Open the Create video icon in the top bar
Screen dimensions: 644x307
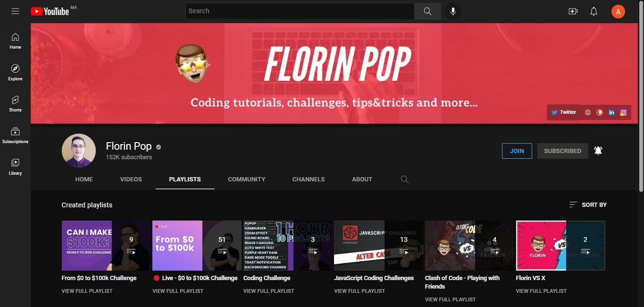pyautogui.click(x=573, y=11)
